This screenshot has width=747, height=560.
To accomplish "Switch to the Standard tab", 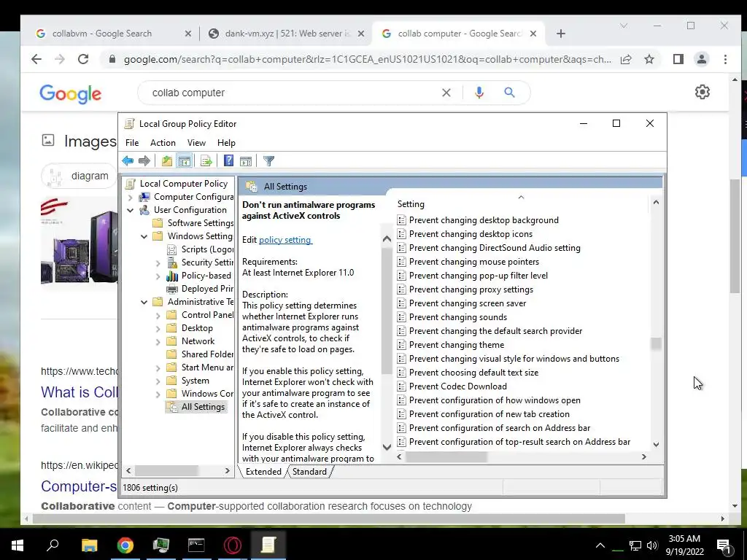I will click(x=309, y=472).
